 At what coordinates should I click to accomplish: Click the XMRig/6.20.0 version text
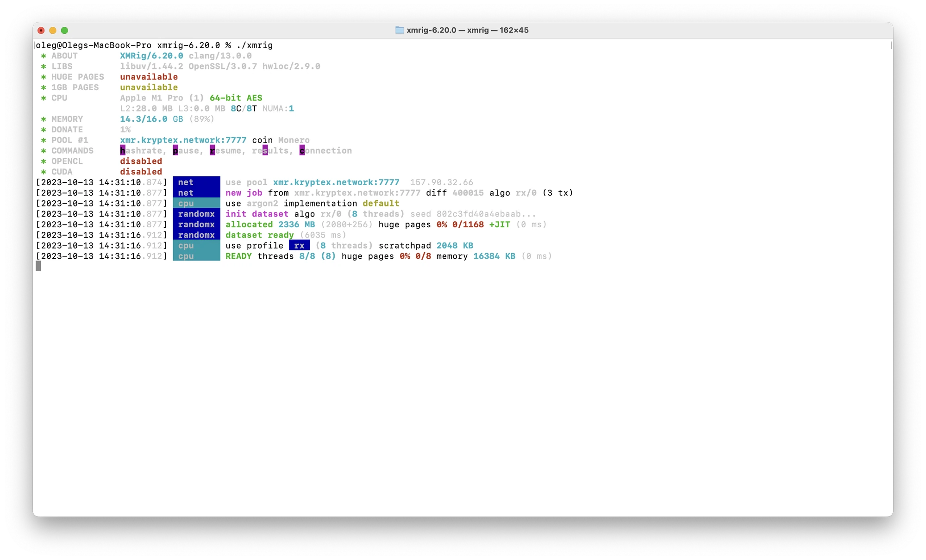[x=151, y=56]
